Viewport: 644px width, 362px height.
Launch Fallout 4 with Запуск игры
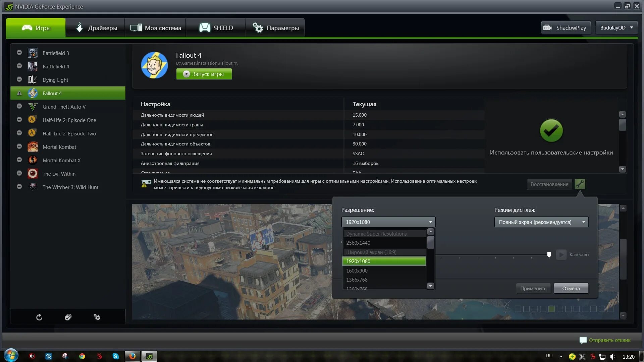pos(204,74)
